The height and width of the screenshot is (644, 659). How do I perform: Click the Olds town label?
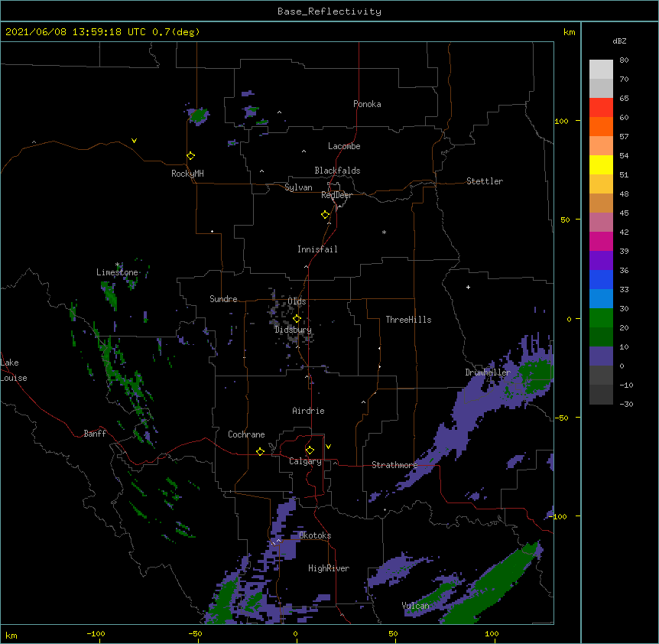pos(297,301)
